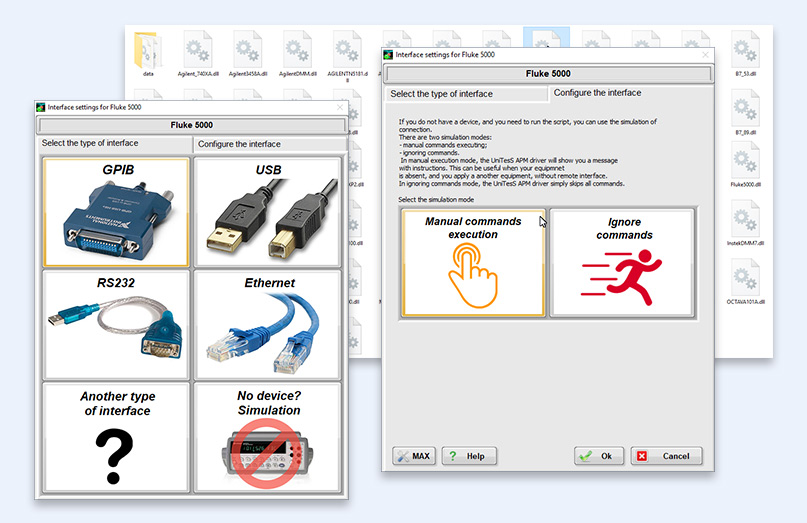Select the InstekDMM7.dll file
This screenshot has height=523, width=807.
pos(746,223)
